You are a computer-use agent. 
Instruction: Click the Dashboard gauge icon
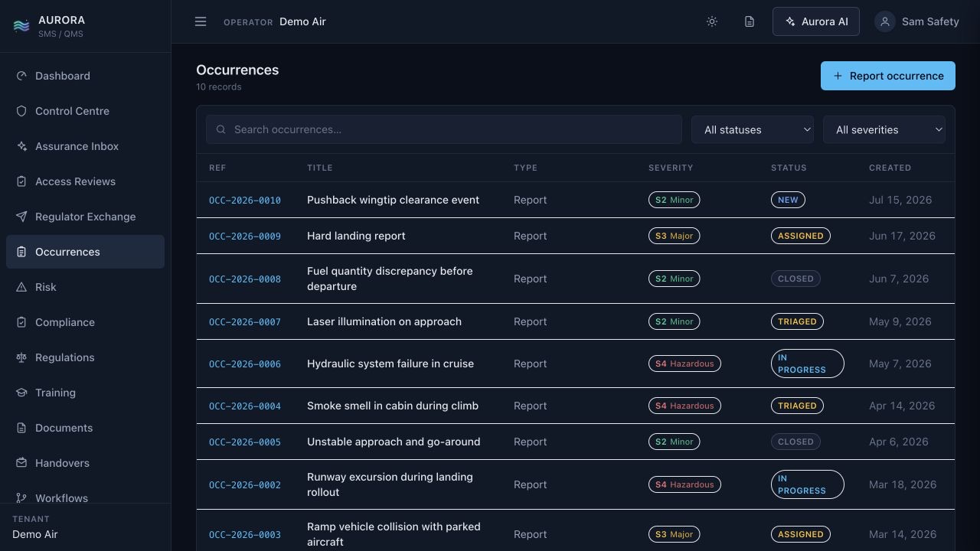[x=21, y=76]
